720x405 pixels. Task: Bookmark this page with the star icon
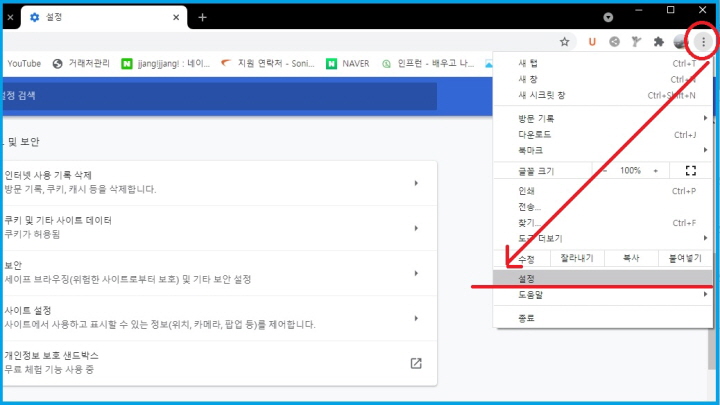point(564,42)
